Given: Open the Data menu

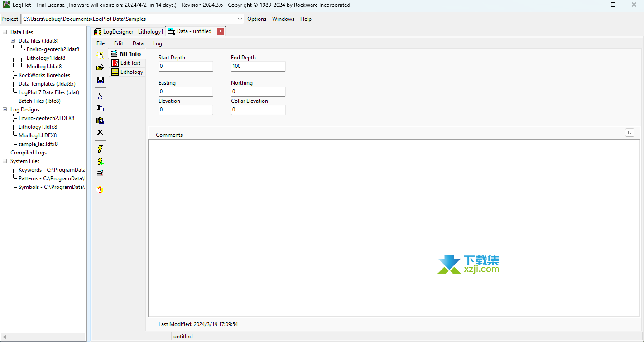Looking at the screenshot, I should click(138, 43).
